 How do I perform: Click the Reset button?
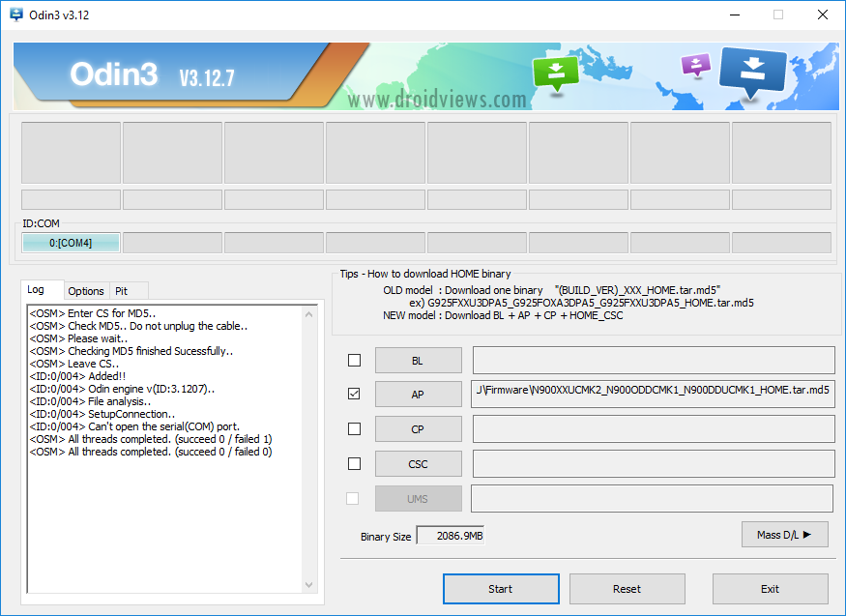coord(627,589)
